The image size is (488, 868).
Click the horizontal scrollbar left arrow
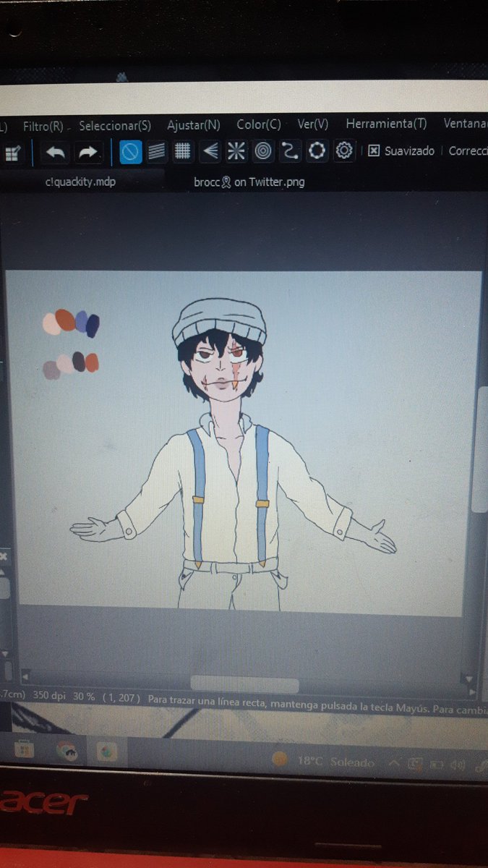pyautogui.click(x=25, y=677)
